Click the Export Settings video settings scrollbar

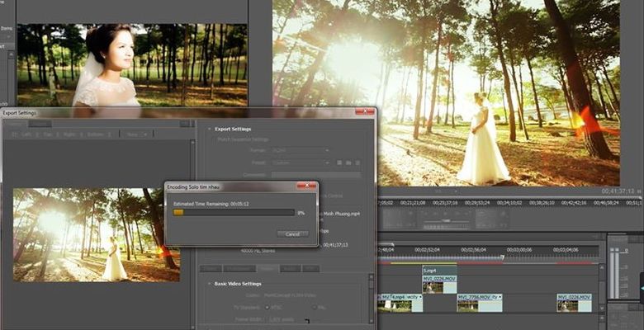coord(372,299)
